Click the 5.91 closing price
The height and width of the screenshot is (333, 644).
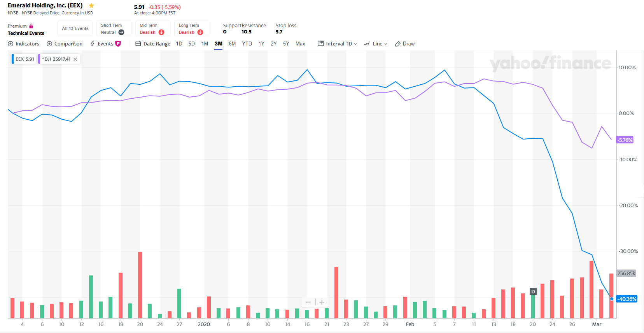pos(139,7)
